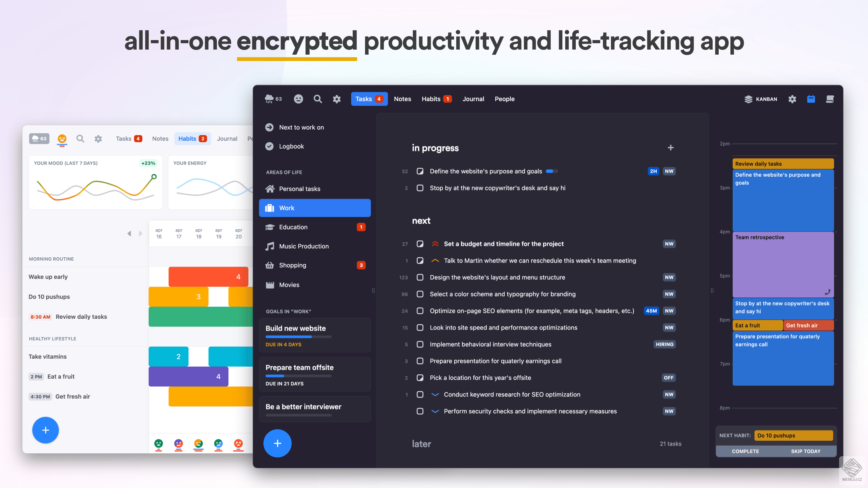Toggle checkbox for 'Stop by at the new copywriter's desk'

[x=420, y=188]
